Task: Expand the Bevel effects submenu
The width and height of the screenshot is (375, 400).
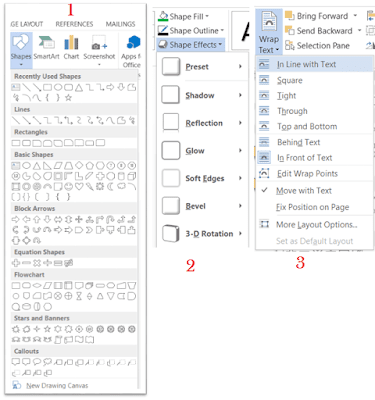Action: pyautogui.click(x=203, y=206)
